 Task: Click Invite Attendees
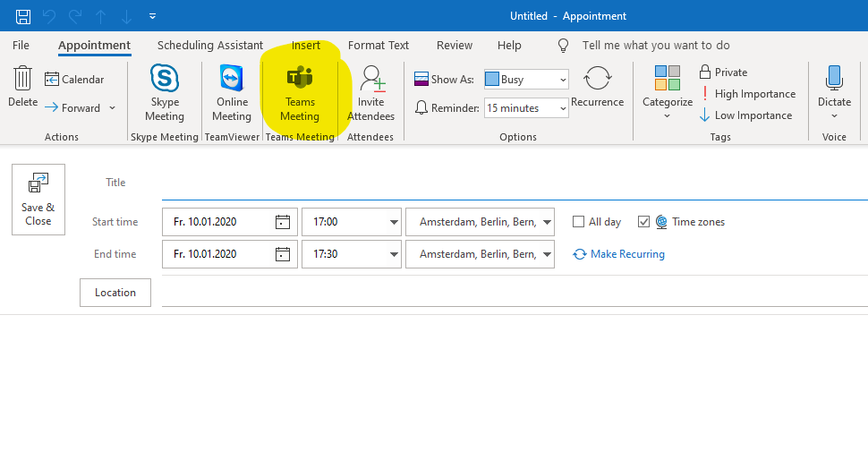click(370, 93)
